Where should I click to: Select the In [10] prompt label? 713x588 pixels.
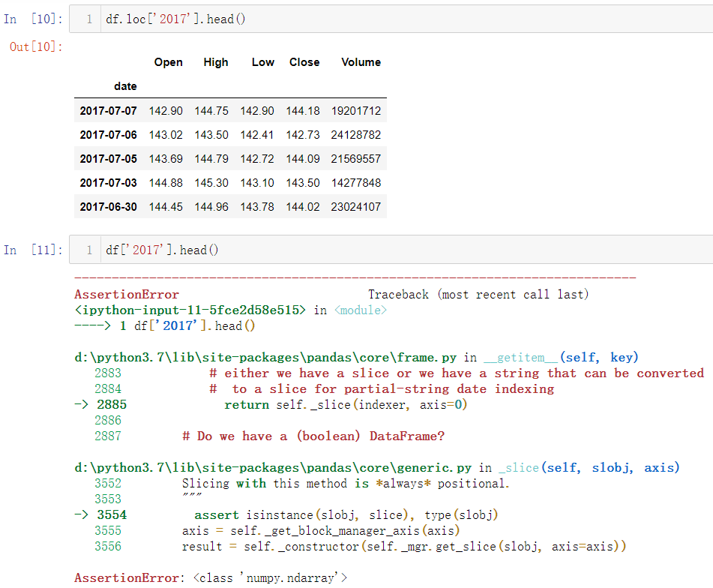pyautogui.click(x=33, y=19)
